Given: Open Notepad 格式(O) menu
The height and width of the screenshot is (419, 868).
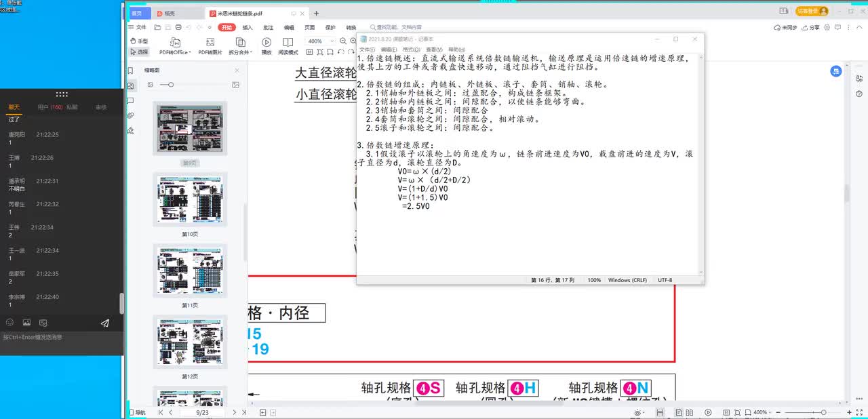Looking at the screenshot, I should [x=411, y=49].
